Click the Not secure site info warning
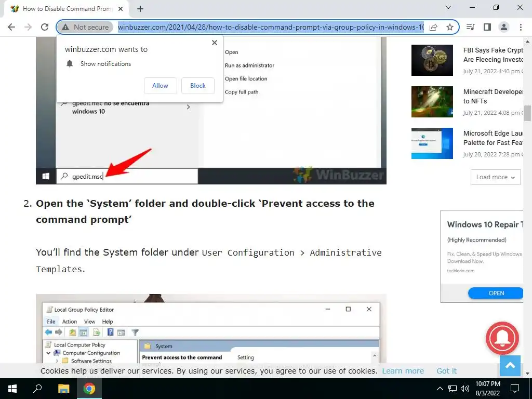The height and width of the screenshot is (399, 532). tap(86, 27)
